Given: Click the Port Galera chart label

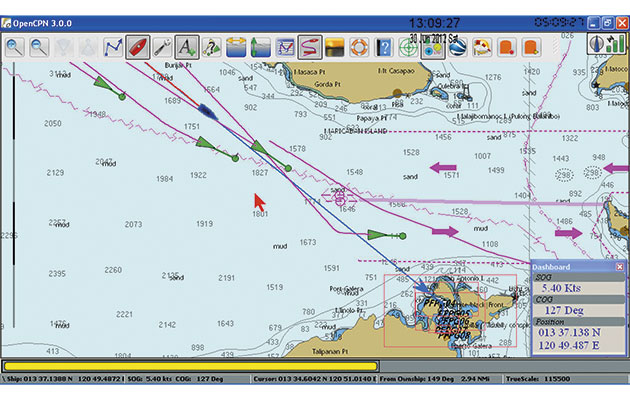Looking at the screenshot, I should pyautogui.click(x=346, y=289).
